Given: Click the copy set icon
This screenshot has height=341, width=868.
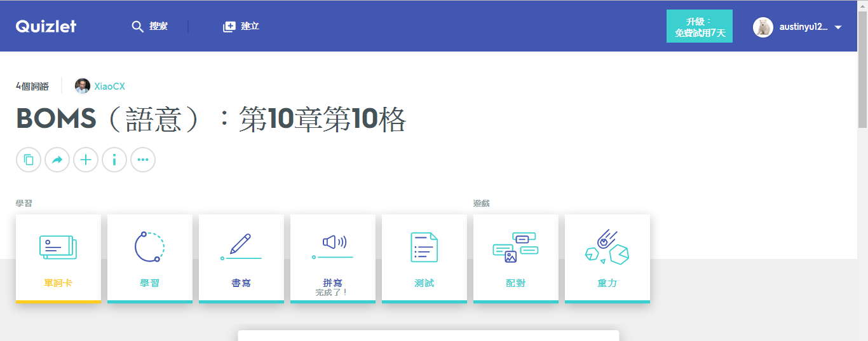Looking at the screenshot, I should click(x=29, y=160).
